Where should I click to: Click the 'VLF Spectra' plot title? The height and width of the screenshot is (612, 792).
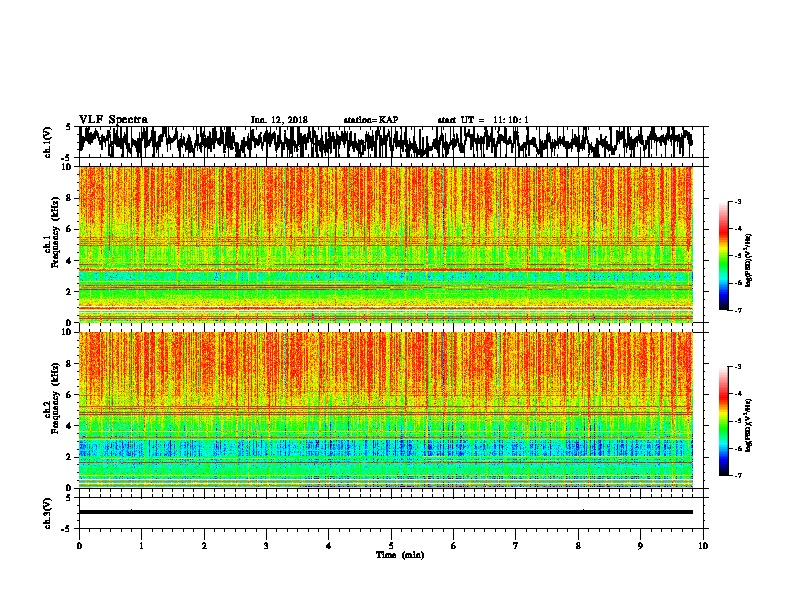click(113, 120)
